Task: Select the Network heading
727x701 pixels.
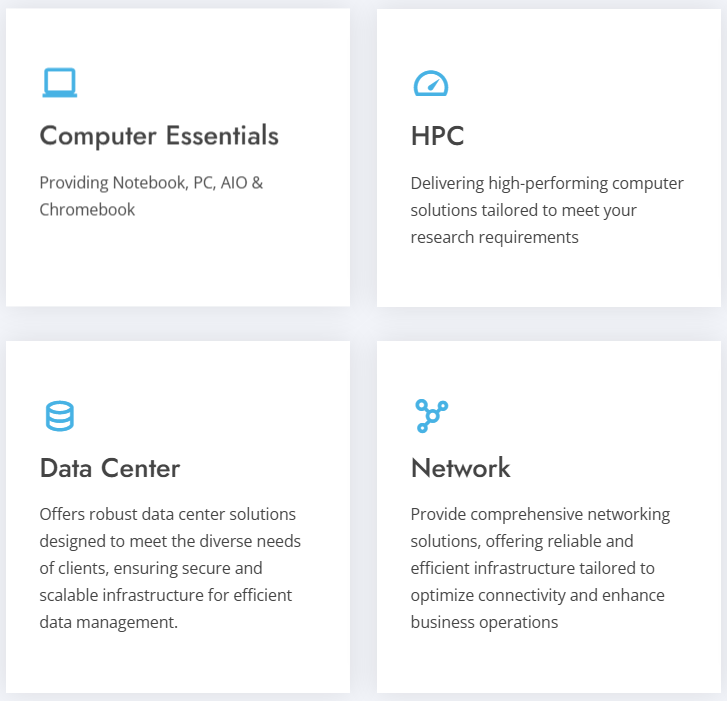Action: coord(460,468)
